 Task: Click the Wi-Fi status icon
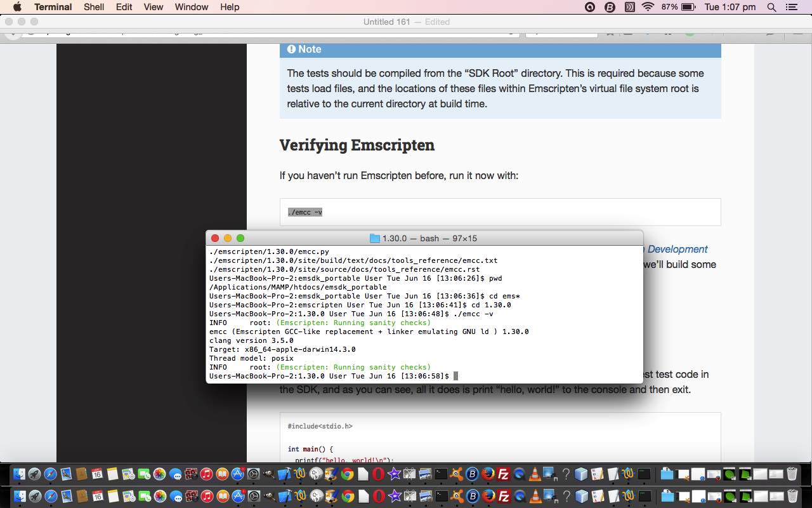tap(648, 7)
